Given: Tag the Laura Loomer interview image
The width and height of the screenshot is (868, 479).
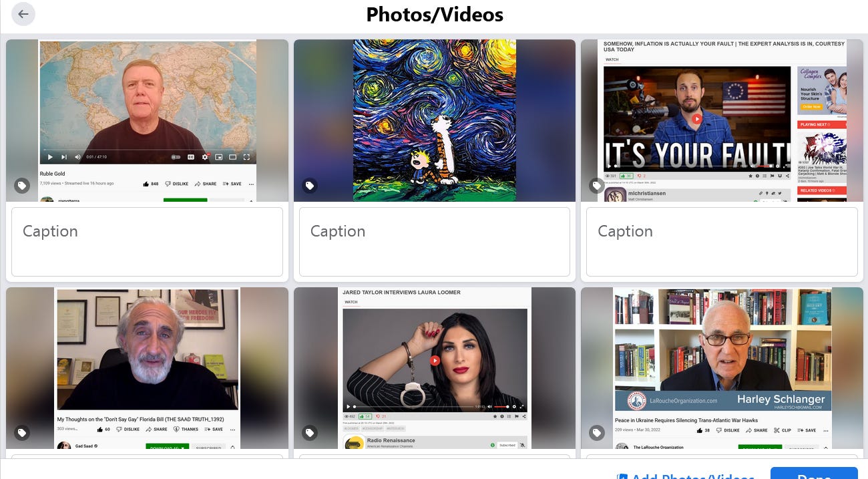Looking at the screenshot, I should 310,433.
